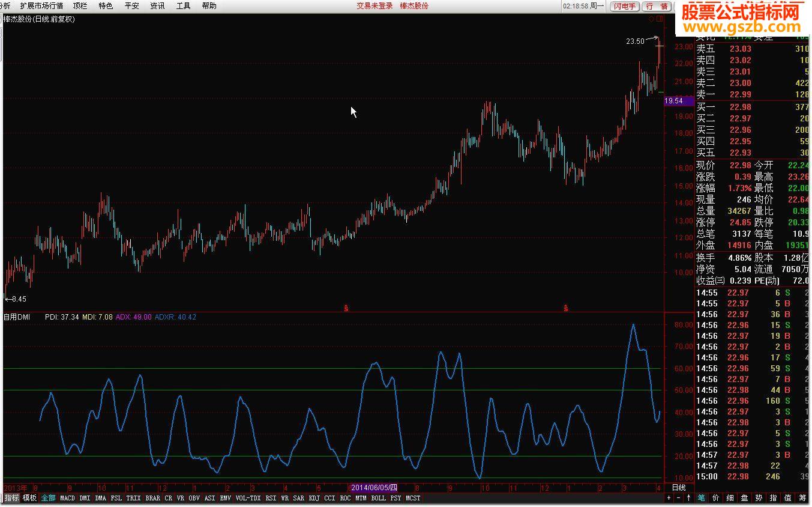Open the 工具 menu
Viewport: 812px width, 507px height.
coord(183,6)
